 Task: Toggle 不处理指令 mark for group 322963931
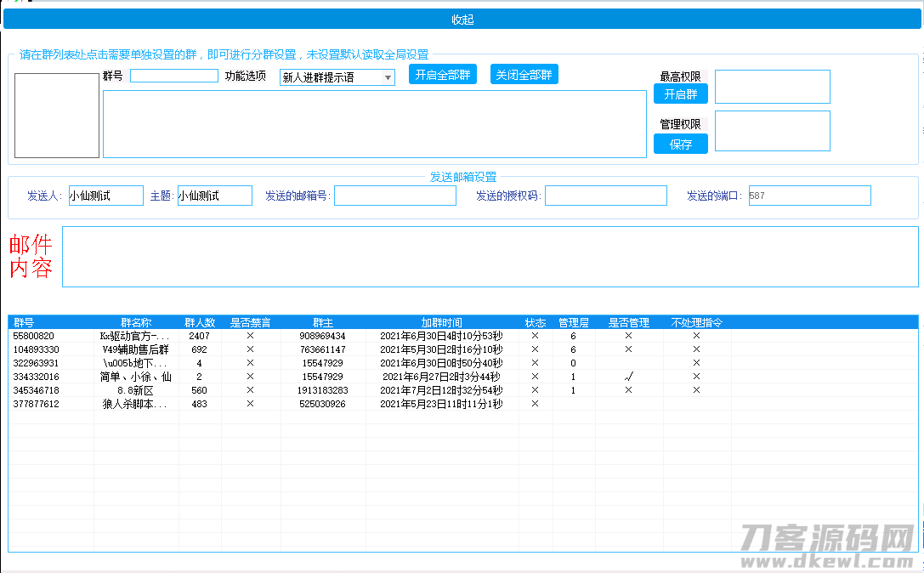coord(696,363)
